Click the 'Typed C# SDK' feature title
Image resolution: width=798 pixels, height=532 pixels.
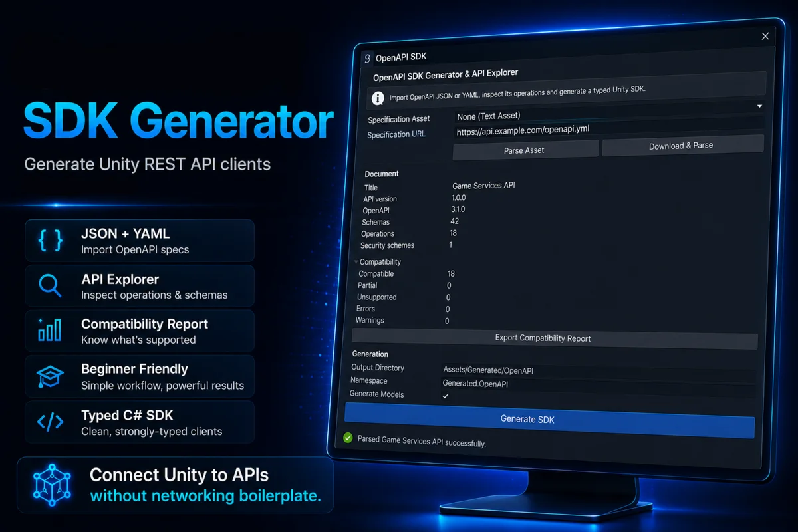[127, 415]
